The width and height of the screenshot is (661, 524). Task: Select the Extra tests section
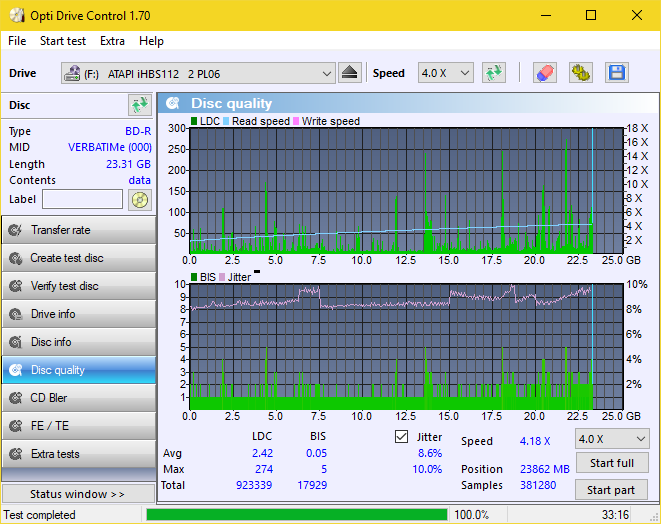79,454
